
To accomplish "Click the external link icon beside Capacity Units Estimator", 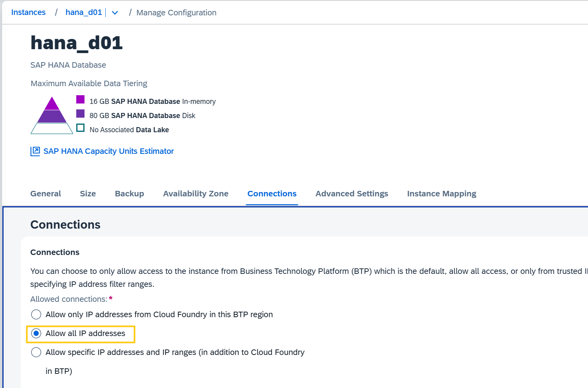I will (35, 151).
